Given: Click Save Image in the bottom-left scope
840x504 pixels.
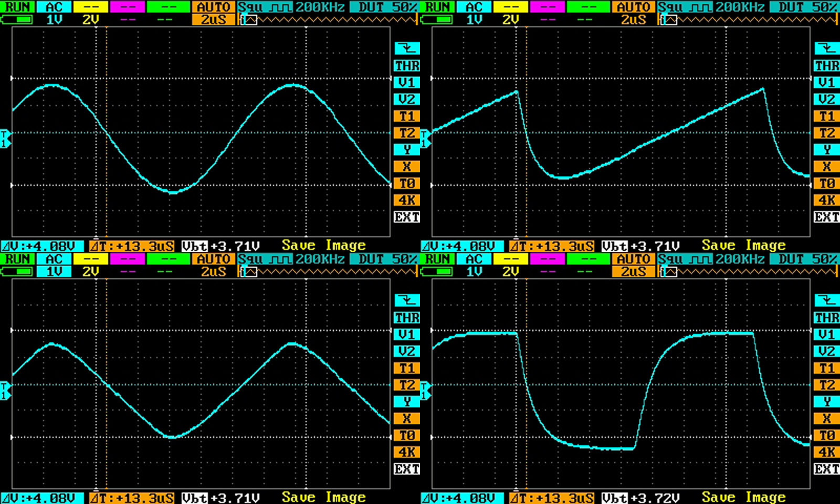Looking at the screenshot, I should pyautogui.click(x=323, y=498).
